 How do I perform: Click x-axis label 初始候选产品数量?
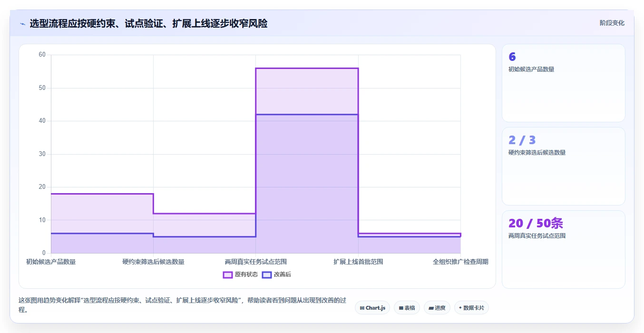51,262
